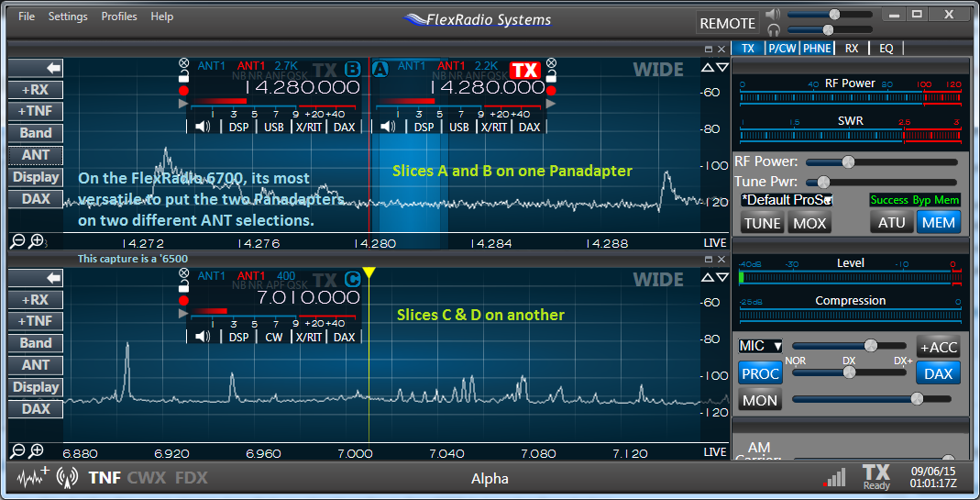This screenshot has height=500, width=980.
Task: Zoom in lower panadapter bandwidth
Action: 37,450
